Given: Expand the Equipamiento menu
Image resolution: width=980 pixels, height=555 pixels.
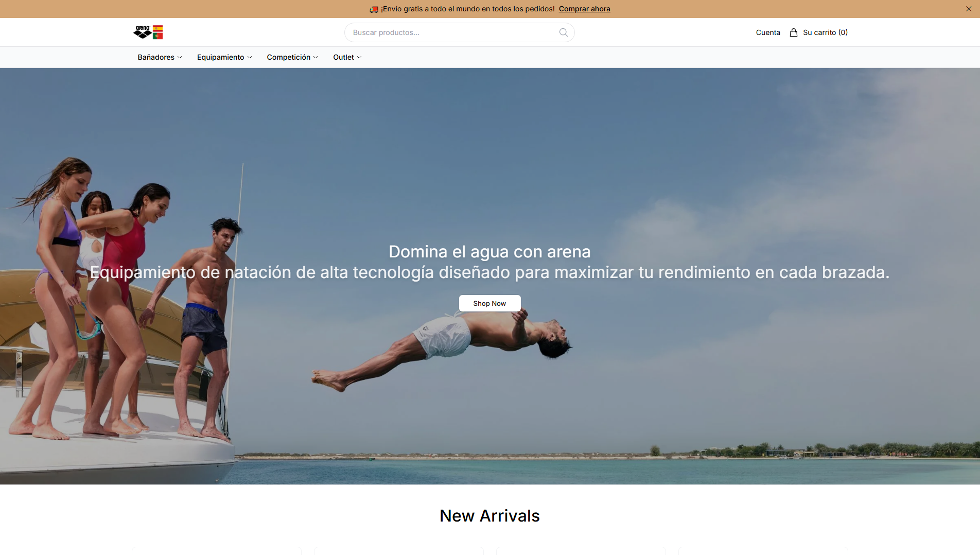Looking at the screenshot, I should coord(224,57).
